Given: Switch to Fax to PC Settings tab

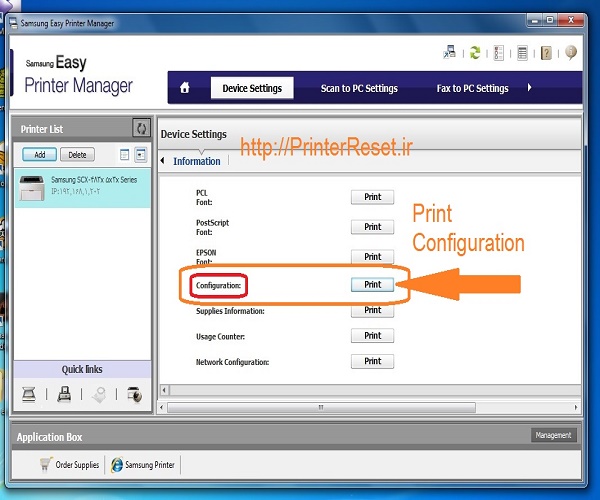Looking at the screenshot, I should click(x=472, y=88).
